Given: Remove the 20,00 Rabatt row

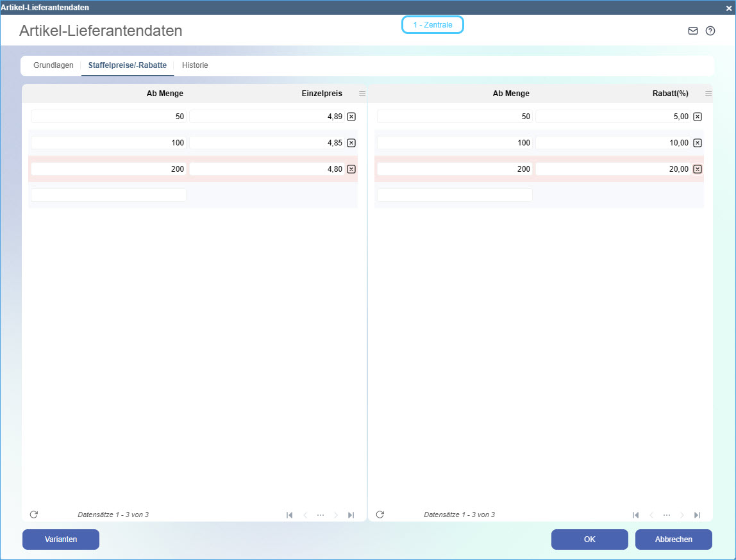Looking at the screenshot, I should 698,169.
